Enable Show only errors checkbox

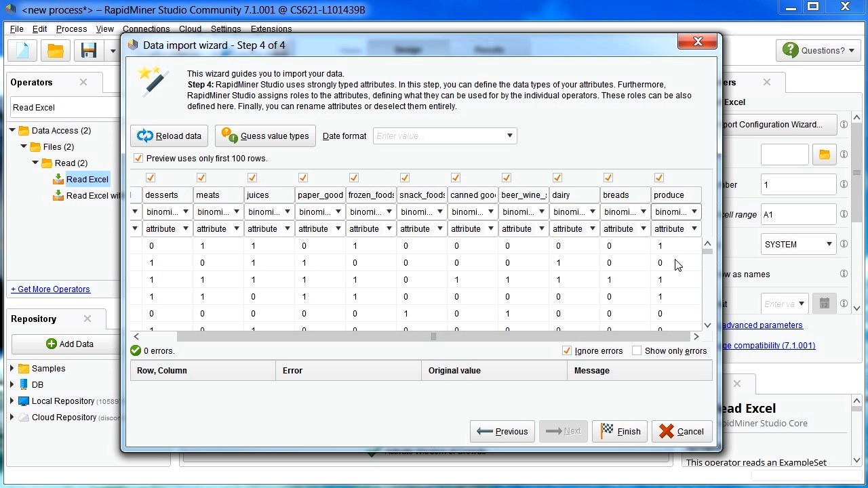click(637, 351)
